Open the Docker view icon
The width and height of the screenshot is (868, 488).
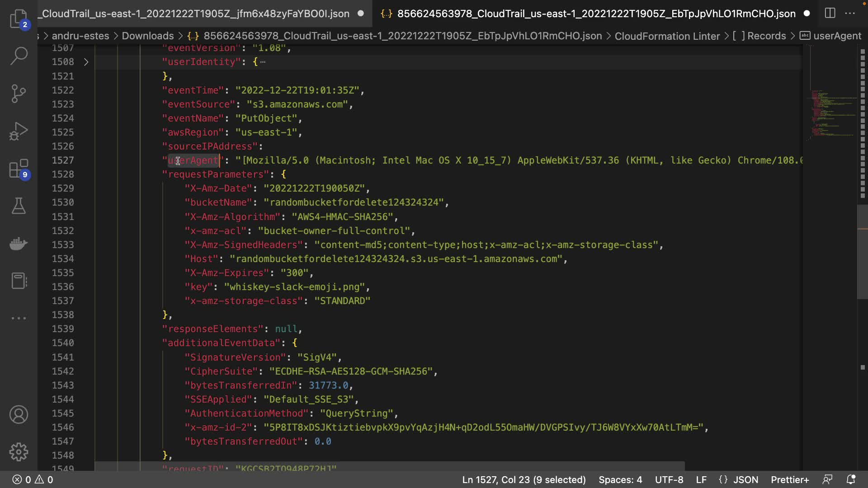click(x=19, y=244)
